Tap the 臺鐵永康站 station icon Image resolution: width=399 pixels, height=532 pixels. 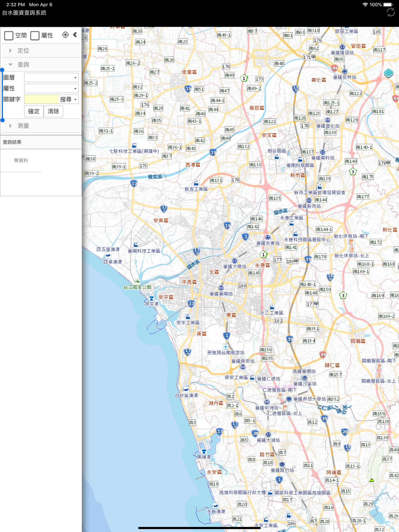point(268,237)
